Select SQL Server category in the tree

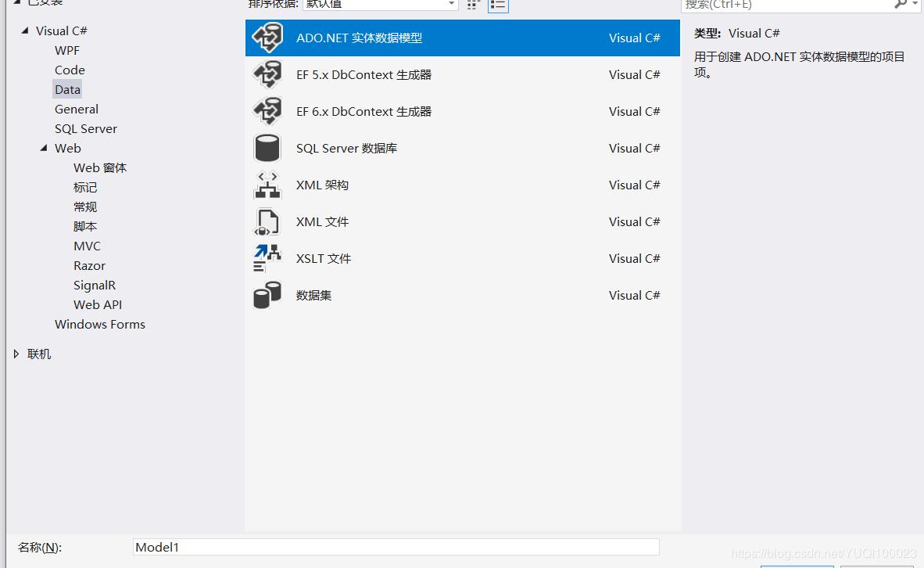point(86,128)
